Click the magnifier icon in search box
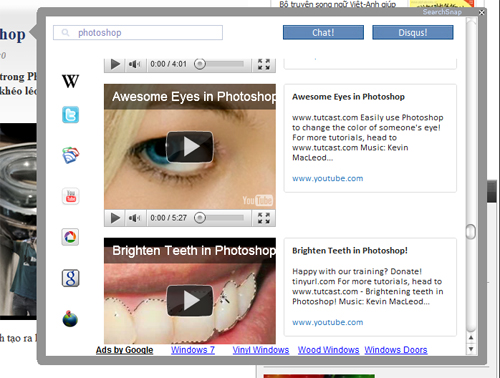The width and height of the screenshot is (500, 378). click(65, 33)
